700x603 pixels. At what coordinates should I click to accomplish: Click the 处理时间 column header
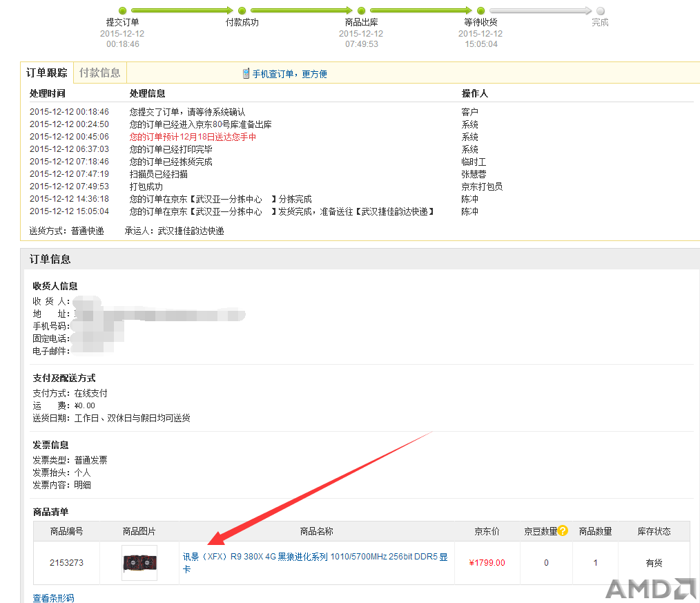tap(48, 94)
